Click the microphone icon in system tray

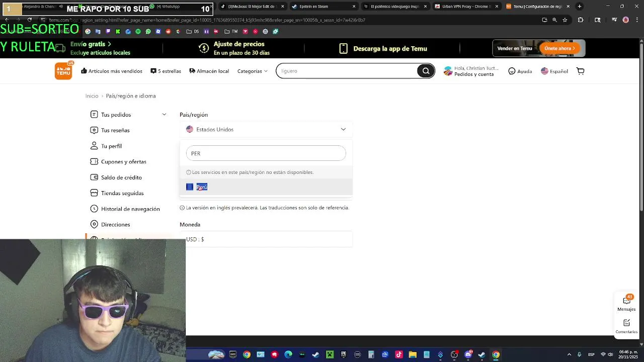[x=579, y=354]
